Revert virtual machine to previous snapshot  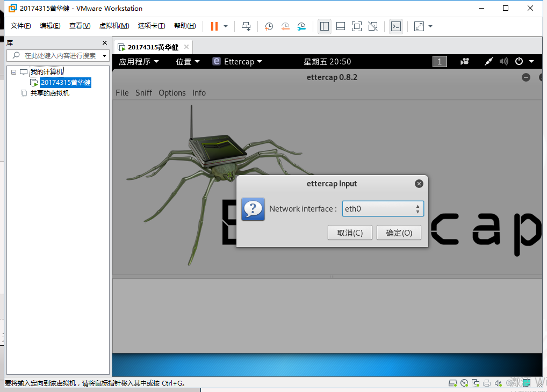coord(285,26)
